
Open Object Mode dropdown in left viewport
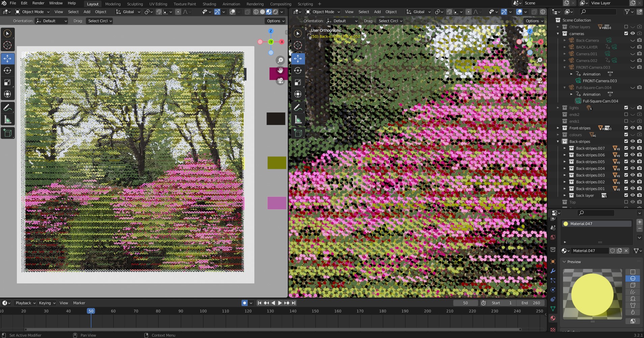coord(32,12)
